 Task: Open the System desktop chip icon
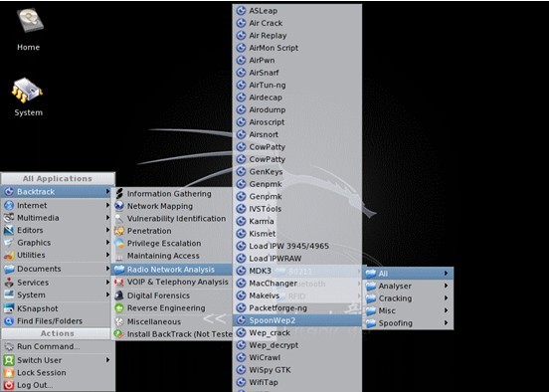[27, 92]
